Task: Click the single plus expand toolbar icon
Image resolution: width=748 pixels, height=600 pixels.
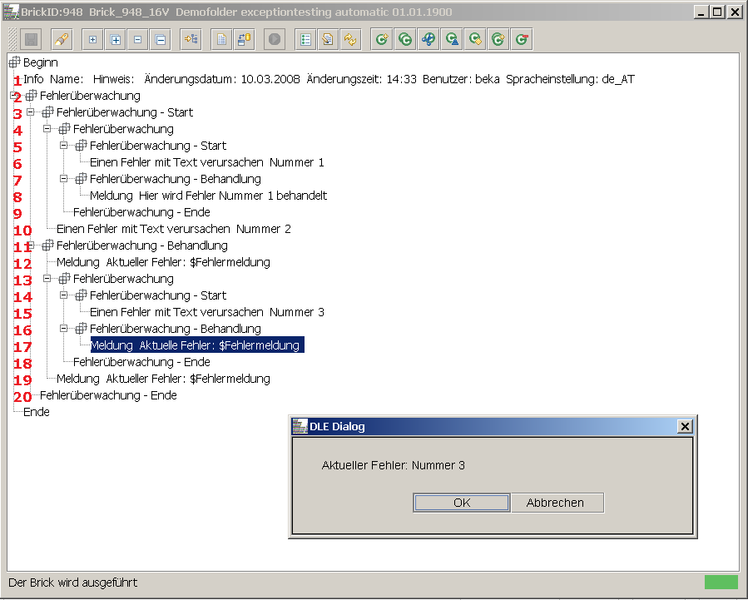Action: (x=93, y=39)
